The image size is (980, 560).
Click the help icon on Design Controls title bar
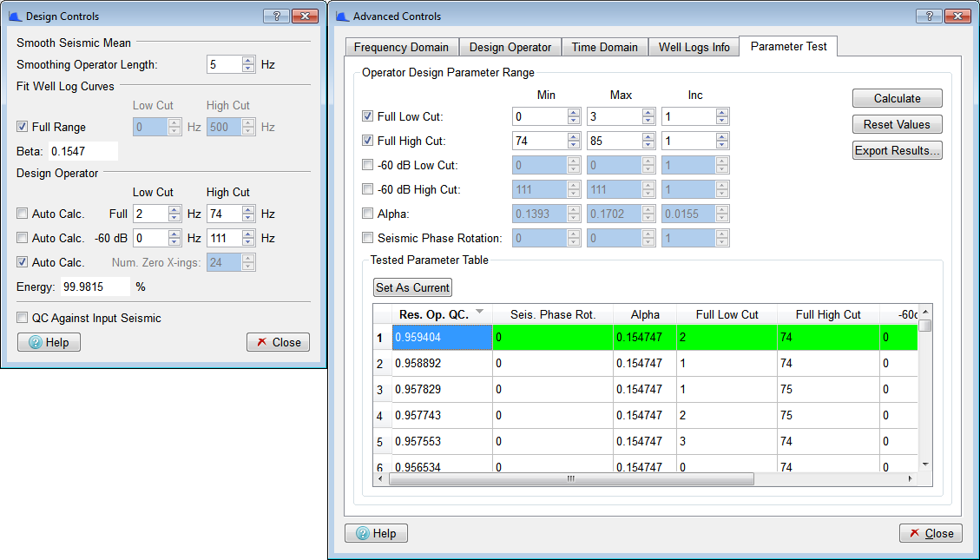[x=278, y=15]
